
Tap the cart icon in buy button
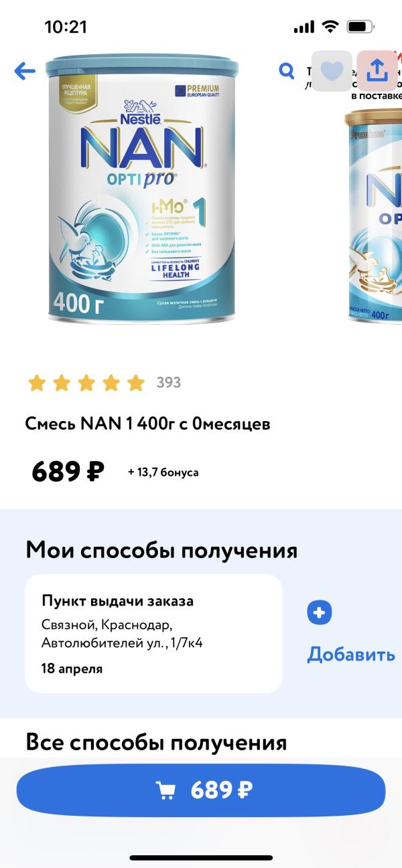coord(165,790)
